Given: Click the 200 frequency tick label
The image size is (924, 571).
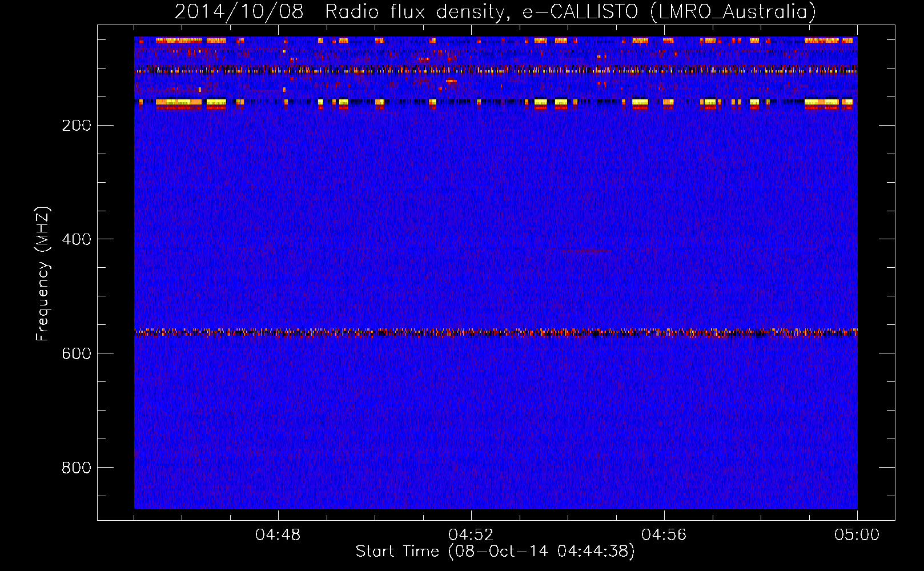Looking at the screenshot, I should pos(77,126).
